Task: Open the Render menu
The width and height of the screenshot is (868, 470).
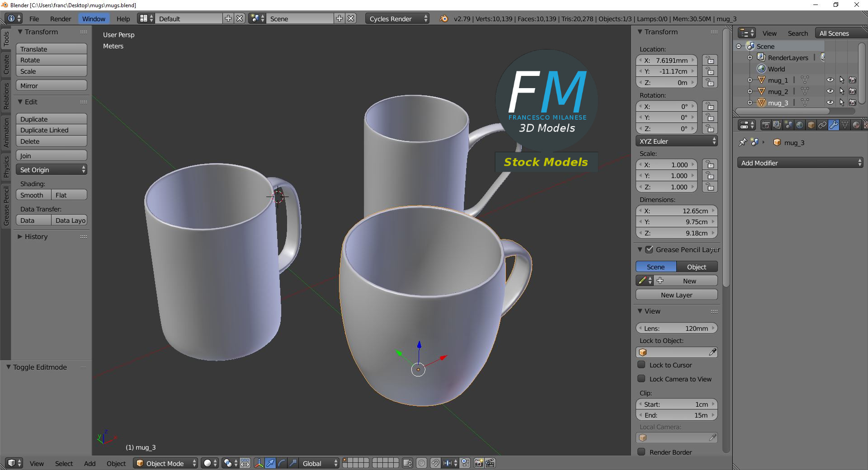Action: [x=61, y=19]
